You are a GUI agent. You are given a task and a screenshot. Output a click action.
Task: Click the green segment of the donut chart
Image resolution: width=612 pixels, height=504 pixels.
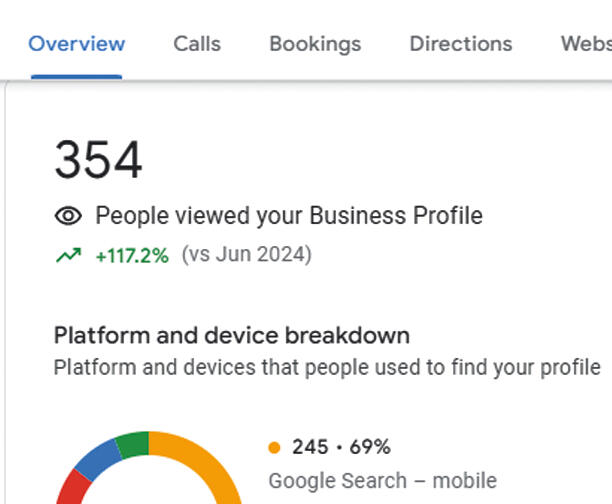[x=133, y=444]
